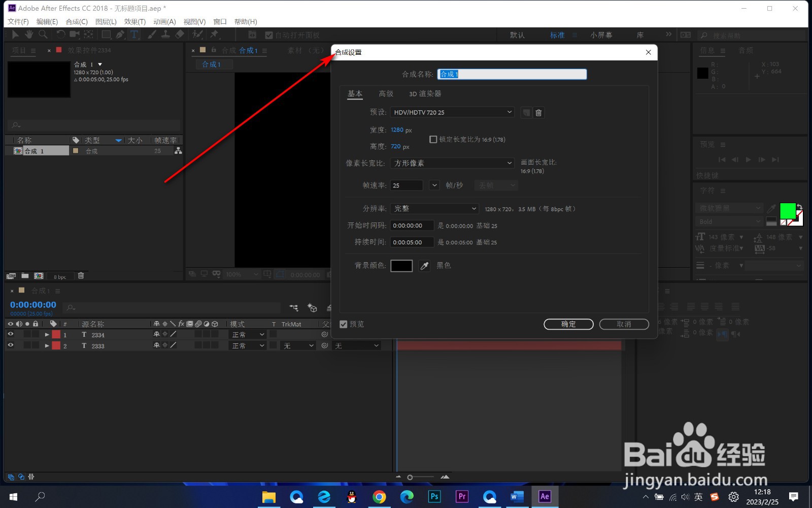Open the 合成(C) menu

[x=77, y=21]
